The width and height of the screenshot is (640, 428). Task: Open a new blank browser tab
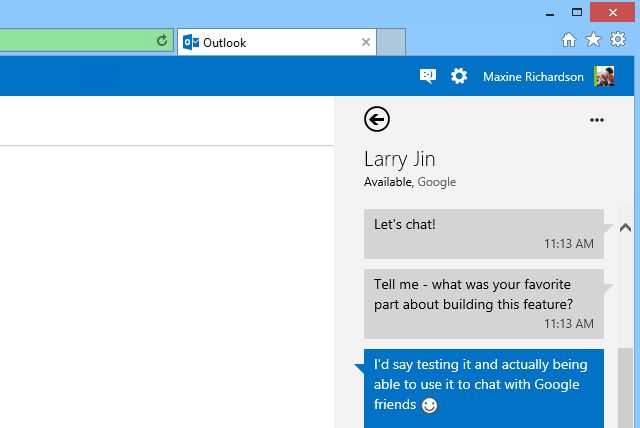tap(391, 43)
